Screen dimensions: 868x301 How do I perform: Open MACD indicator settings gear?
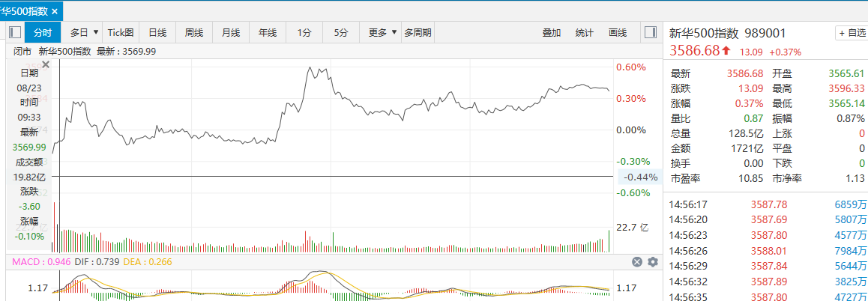pyautogui.click(x=652, y=261)
